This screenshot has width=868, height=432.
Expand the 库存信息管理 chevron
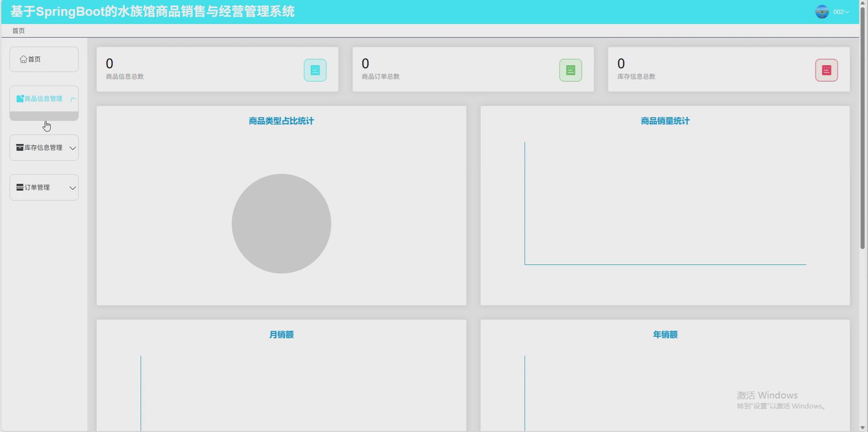[x=72, y=148]
